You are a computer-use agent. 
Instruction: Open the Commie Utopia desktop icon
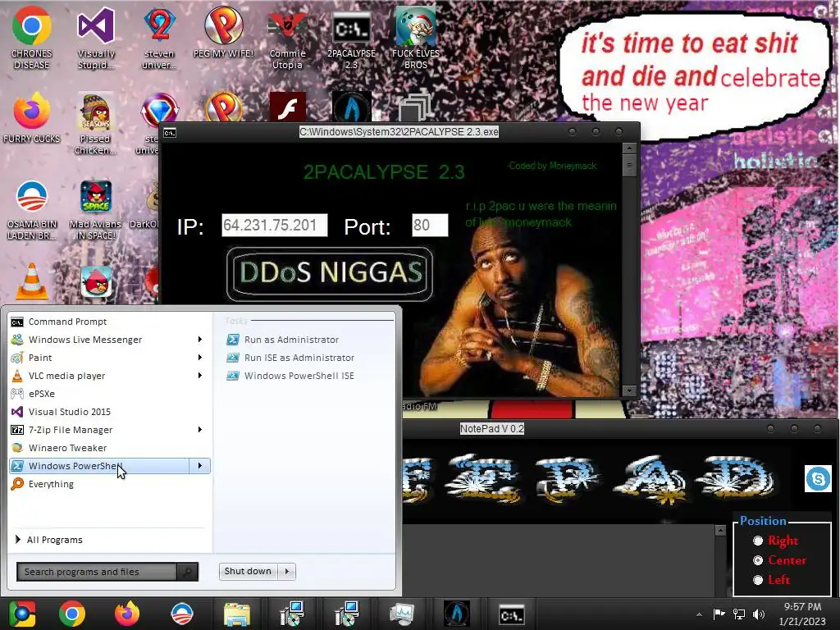point(287,38)
